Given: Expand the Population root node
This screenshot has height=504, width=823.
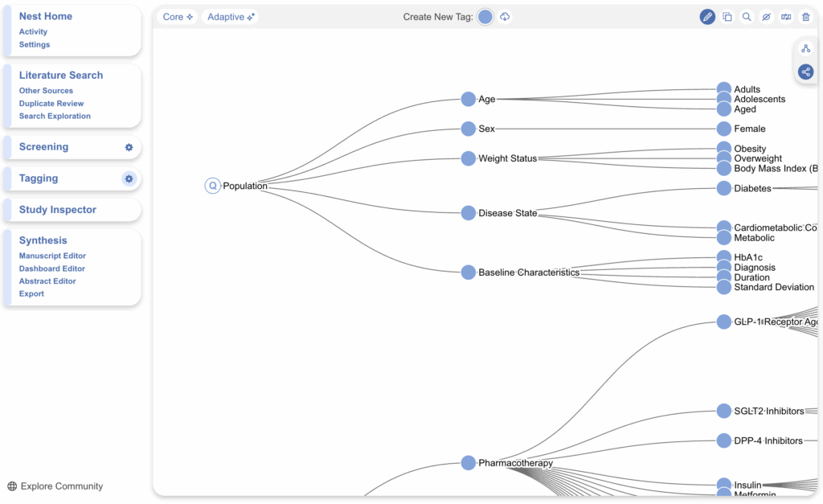Looking at the screenshot, I should tap(212, 186).
